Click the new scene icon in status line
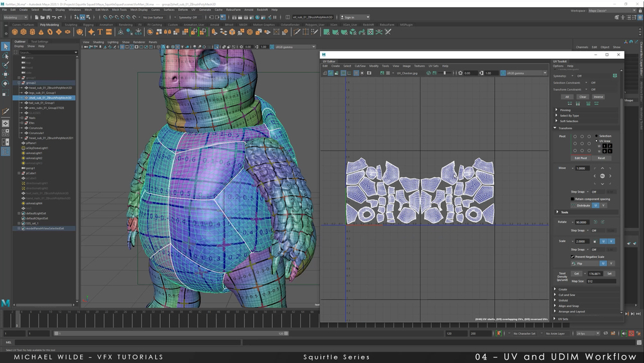644x363 pixels. 37,17
